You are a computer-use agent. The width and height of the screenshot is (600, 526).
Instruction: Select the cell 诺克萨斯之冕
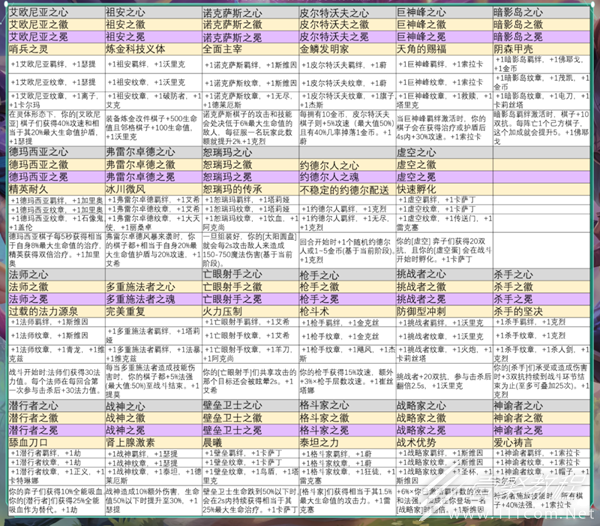pyautogui.click(x=250, y=37)
